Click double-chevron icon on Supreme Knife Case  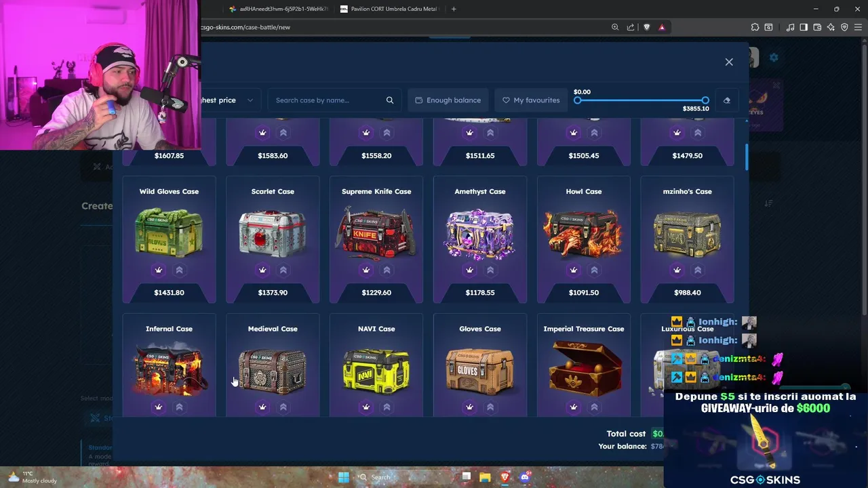click(x=387, y=270)
